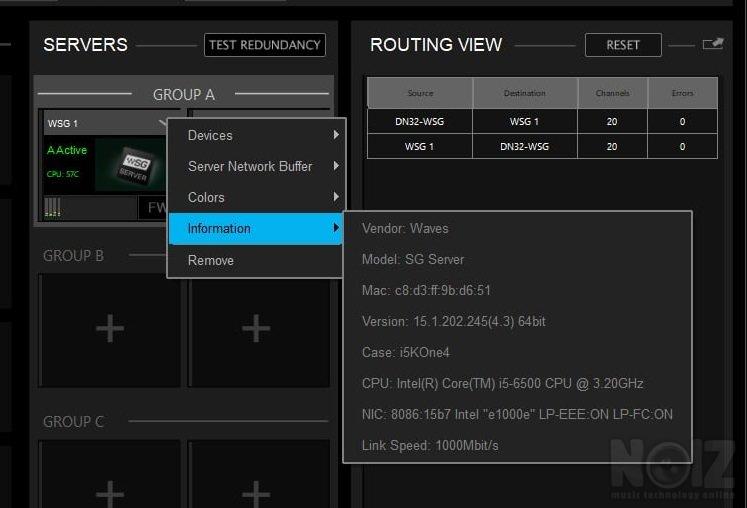Screen dimensions: 747x508
Task: Expand the Devices submenu
Action: pos(256,135)
